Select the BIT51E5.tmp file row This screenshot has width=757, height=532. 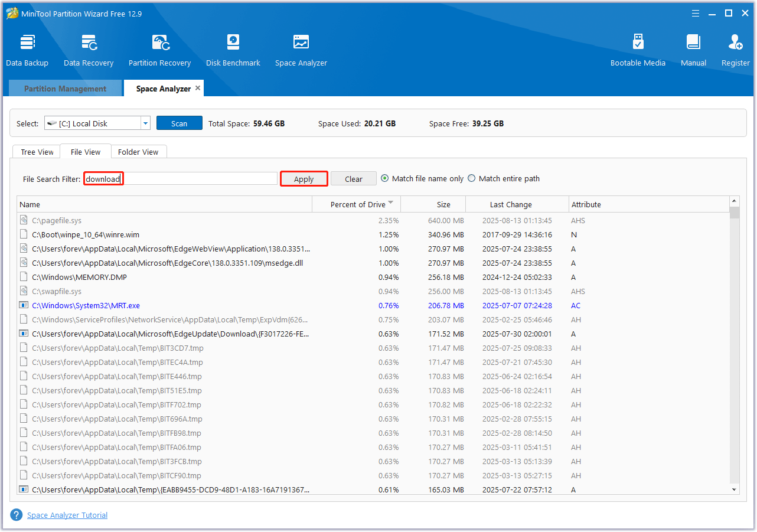tap(373, 390)
